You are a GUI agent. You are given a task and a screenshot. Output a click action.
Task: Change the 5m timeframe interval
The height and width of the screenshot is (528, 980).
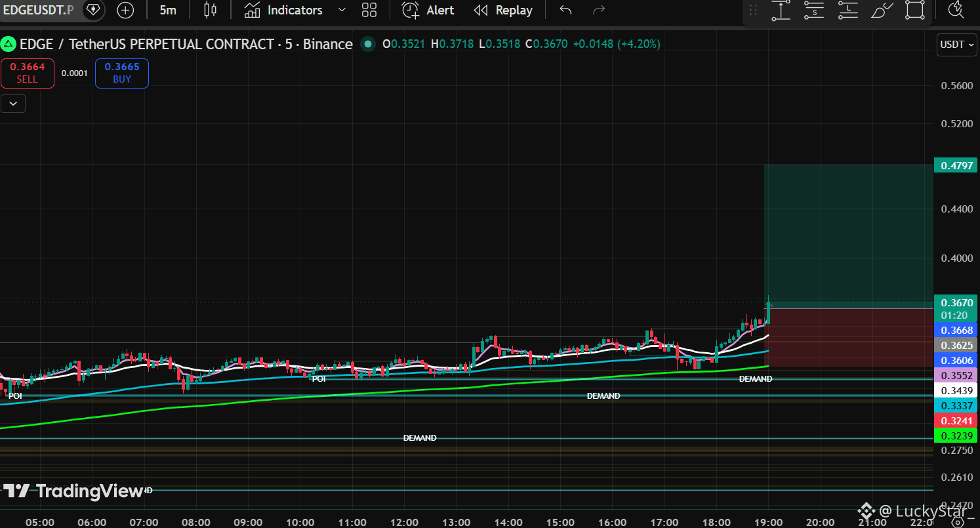pos(168,10)
